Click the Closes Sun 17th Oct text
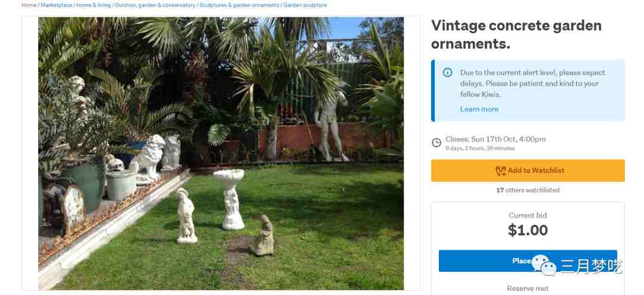Viewport: 644px width, 295px height. 496,139
